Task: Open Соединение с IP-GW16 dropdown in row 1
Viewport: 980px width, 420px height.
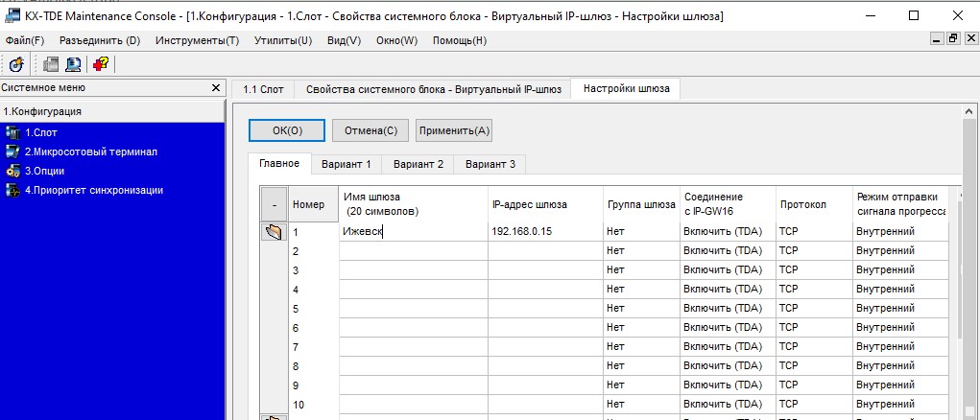Action: [x=729, y=232]
